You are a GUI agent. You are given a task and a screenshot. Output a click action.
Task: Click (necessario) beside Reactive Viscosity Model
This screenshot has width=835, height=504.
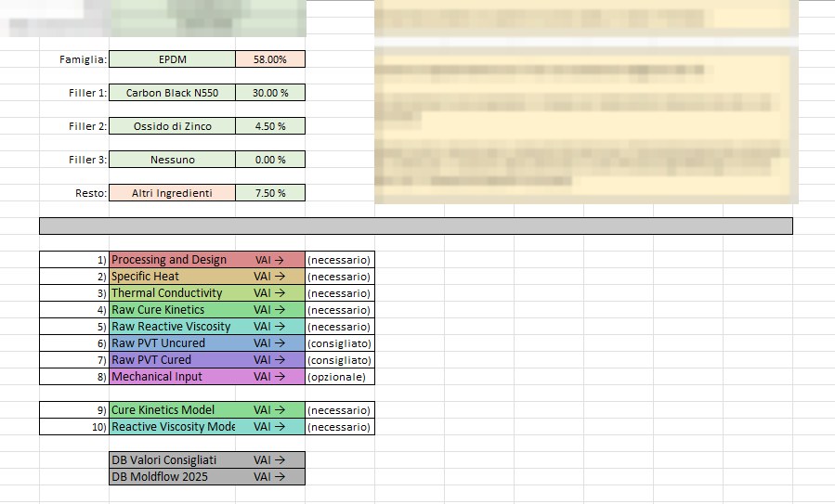pos(340,426)
